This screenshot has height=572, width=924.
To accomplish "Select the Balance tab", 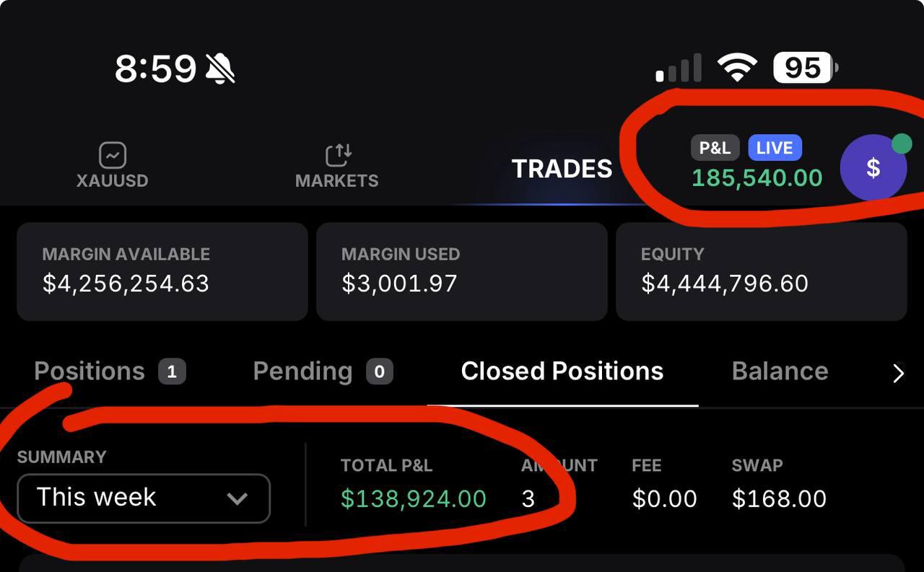I will coord(780,371).
